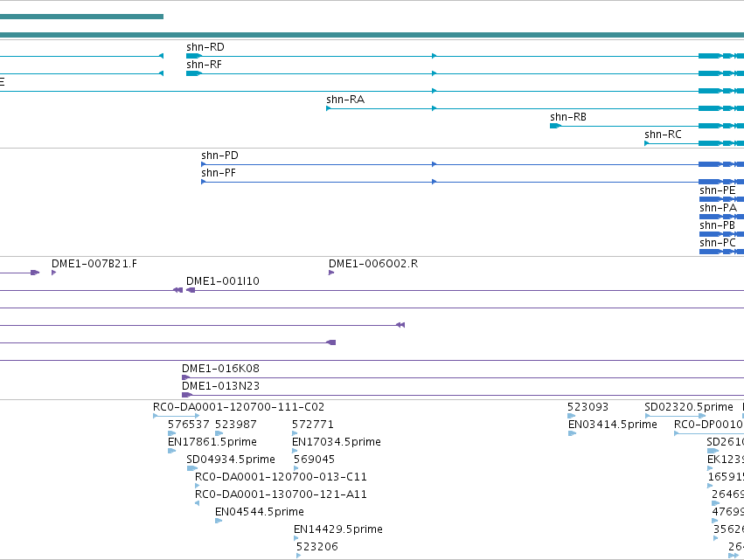Click the DME1-007B21.F arrow glyph
The width and height of the screenshot is (744, 560).
tap(53, 273)
